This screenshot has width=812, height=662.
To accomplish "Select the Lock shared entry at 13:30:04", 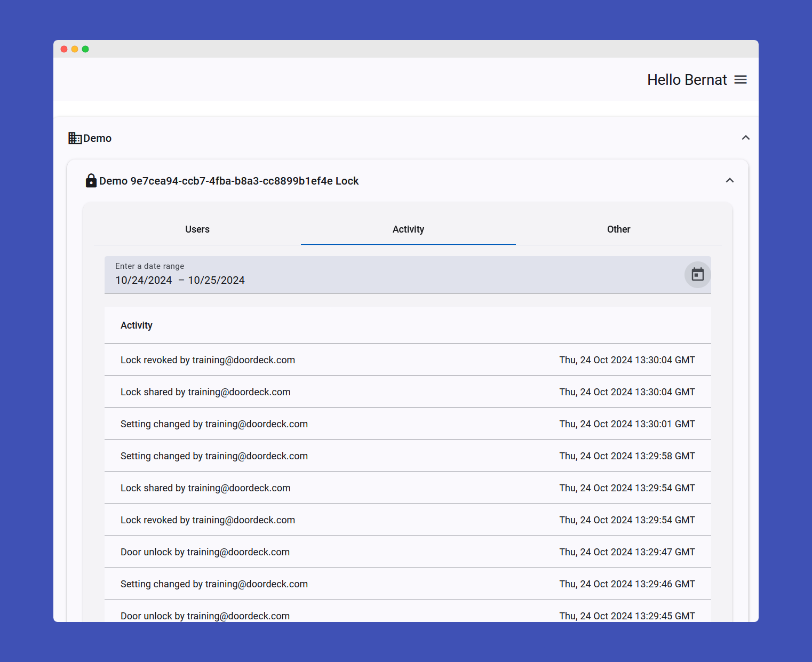I will pos(205,392).
